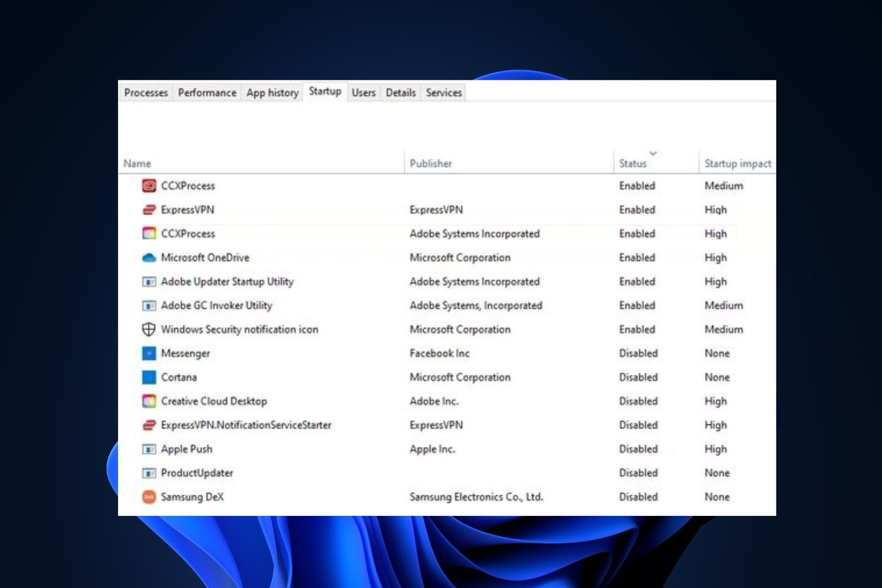Click the Adobe Updater Startup Utility icon
Viewport: 882px width, 588px height.
coord(149,282)
